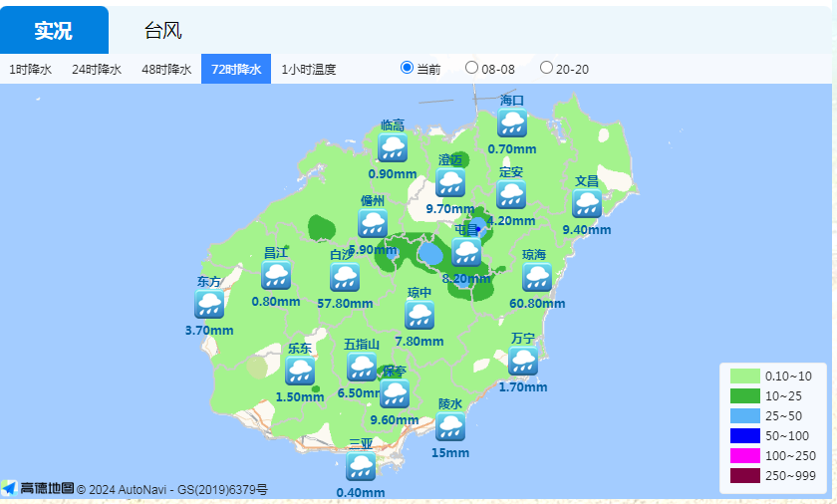Click the 琼海 rain icon

pos(537,277)
